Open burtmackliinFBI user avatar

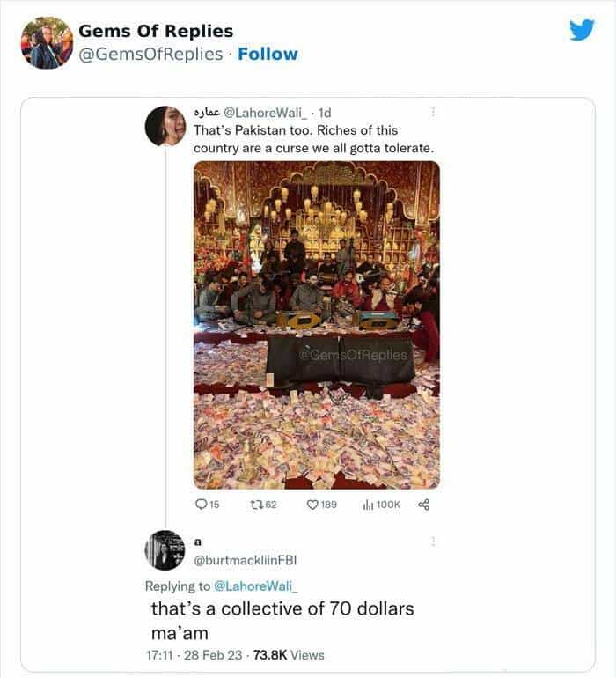(165, 550)
